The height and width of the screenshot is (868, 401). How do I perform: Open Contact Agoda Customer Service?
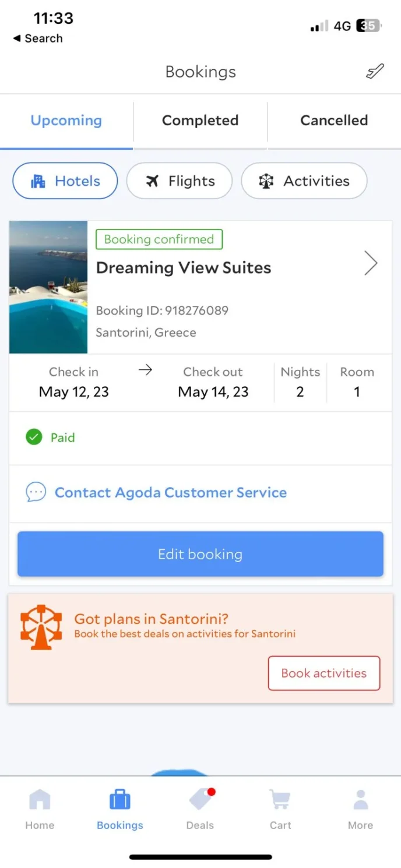click(x=170, y=492)
